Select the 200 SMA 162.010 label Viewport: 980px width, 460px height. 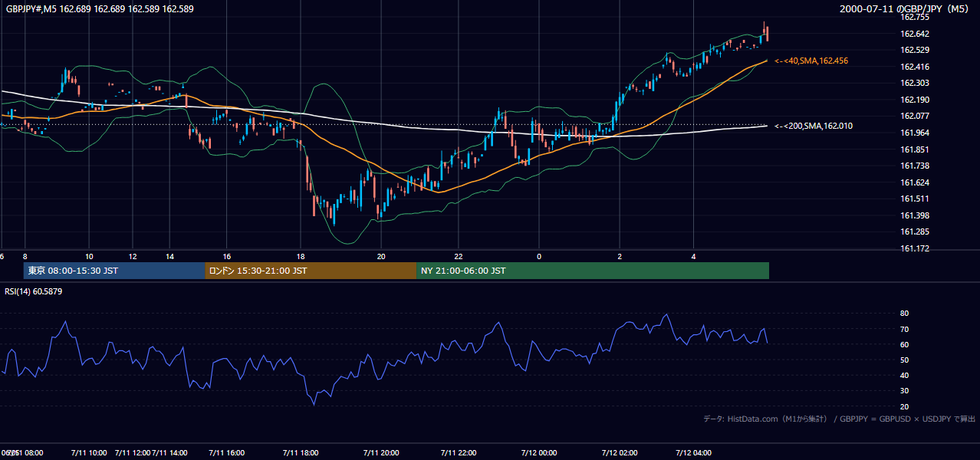(814, 126)
